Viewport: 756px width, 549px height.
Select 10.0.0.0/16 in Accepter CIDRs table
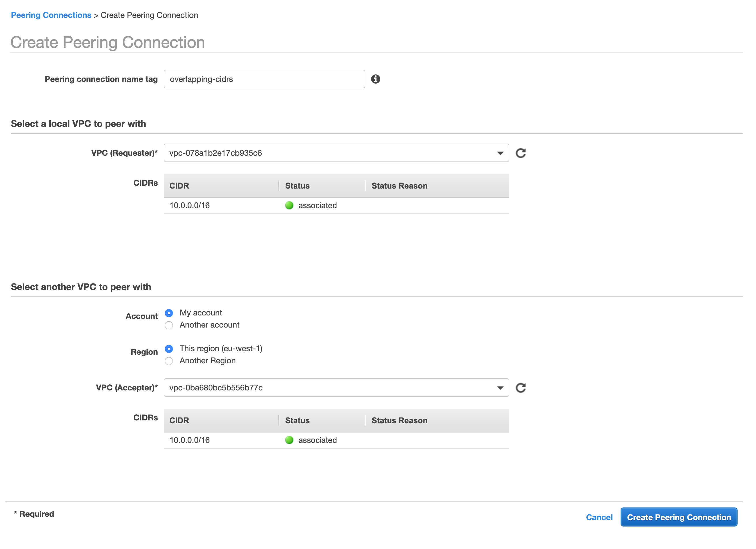tap(190, 440)
